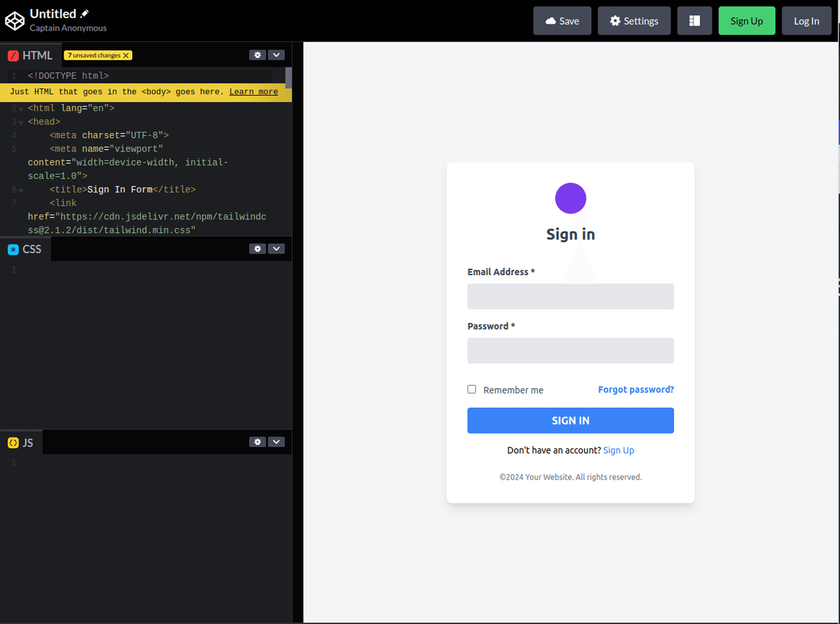840x624 pixels.
Task: Open the CSS editor settings gear
Action: click(258, 248)
